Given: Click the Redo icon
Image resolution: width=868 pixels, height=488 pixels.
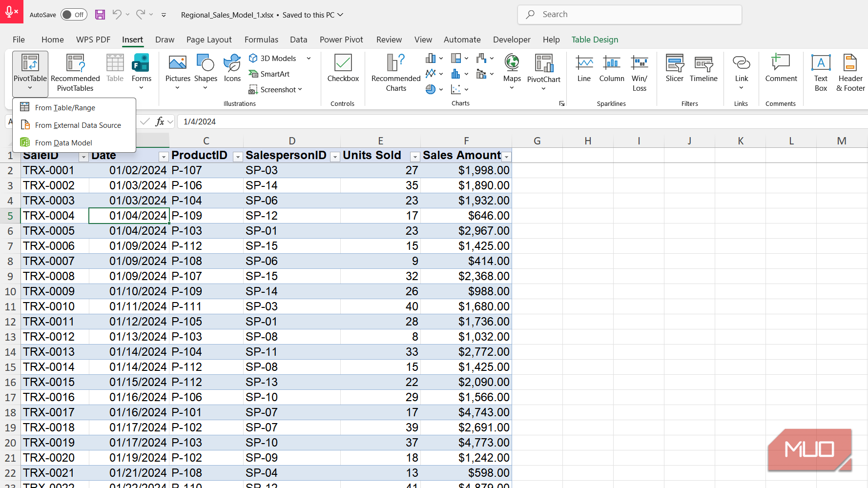Looking at the screenshot, I should coord(141,15).
